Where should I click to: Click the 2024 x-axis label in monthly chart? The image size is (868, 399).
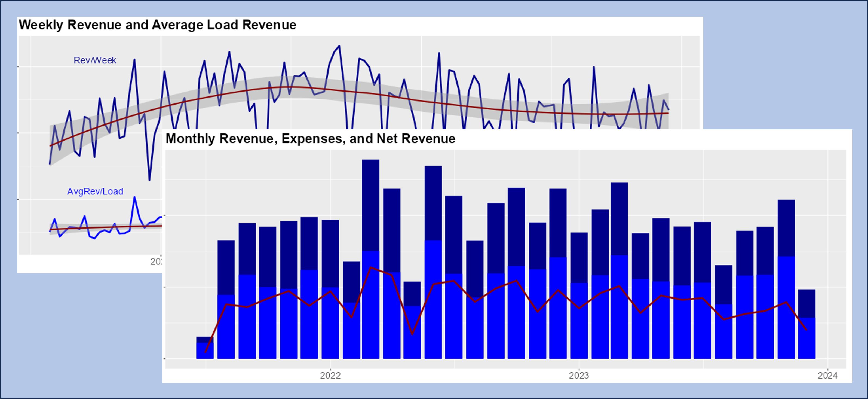pos(827,375)
